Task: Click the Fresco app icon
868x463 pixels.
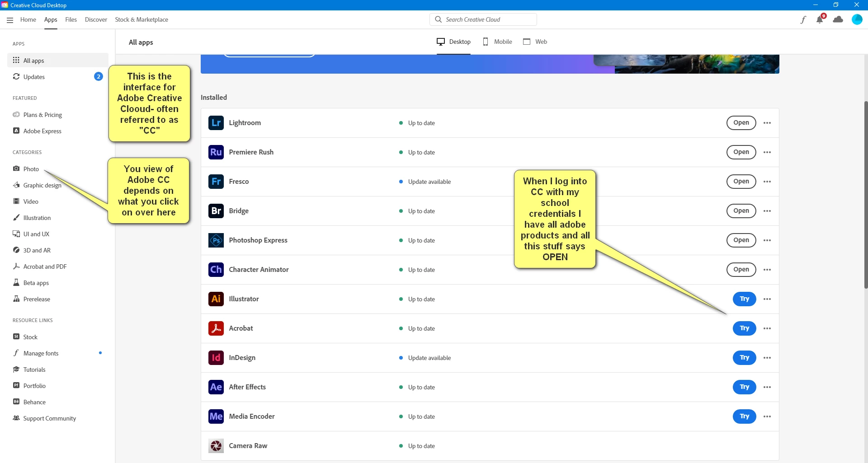Action: tap(216, 182)
